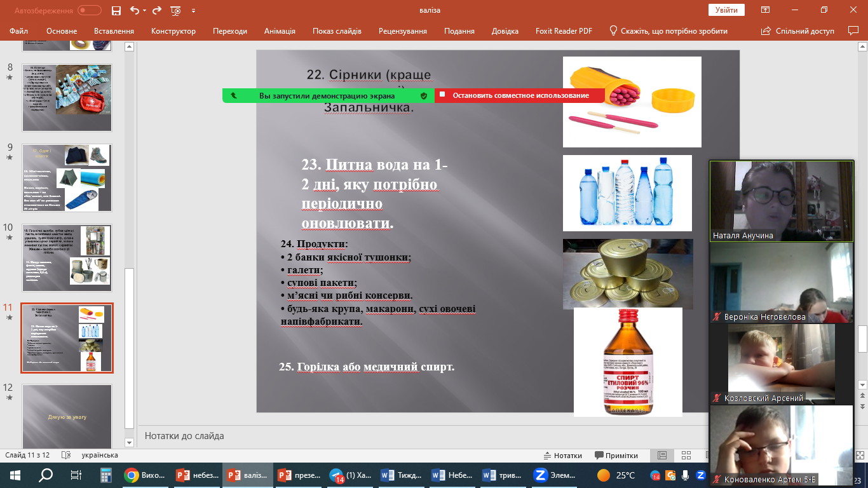868x488 pixels.
Task: Open the Undo history dropdown arrow
Action: click(144, 11)
